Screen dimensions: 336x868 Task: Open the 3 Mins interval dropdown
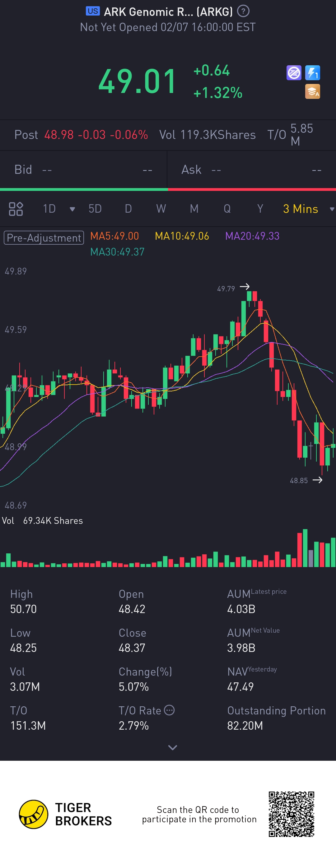coord(332,209)
